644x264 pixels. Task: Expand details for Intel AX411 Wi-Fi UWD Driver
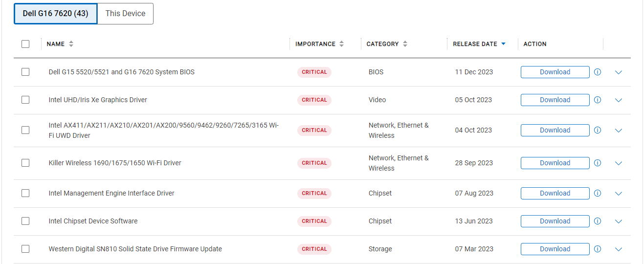click(x=618, y=131)
